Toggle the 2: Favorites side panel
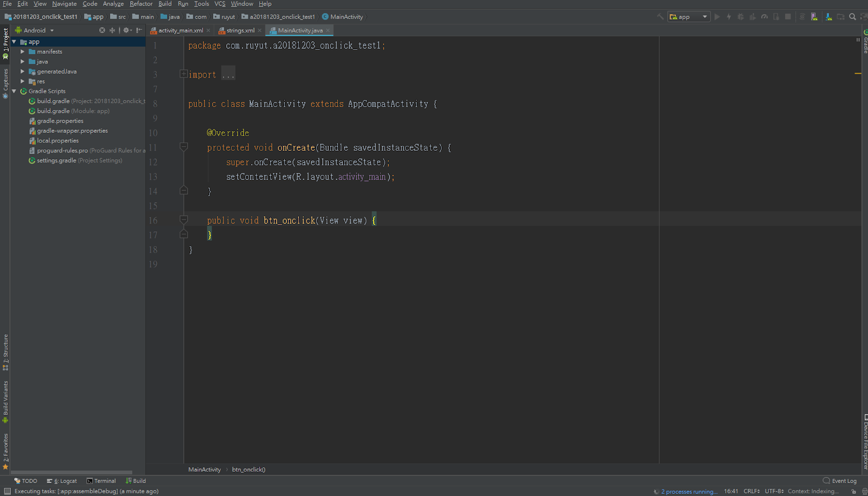 [x=5, y=451]
